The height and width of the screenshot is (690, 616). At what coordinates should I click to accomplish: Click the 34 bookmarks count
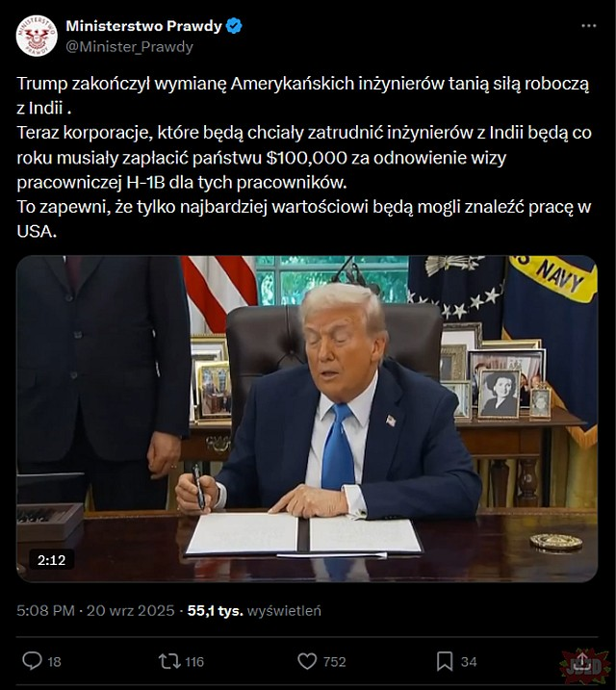469,662
